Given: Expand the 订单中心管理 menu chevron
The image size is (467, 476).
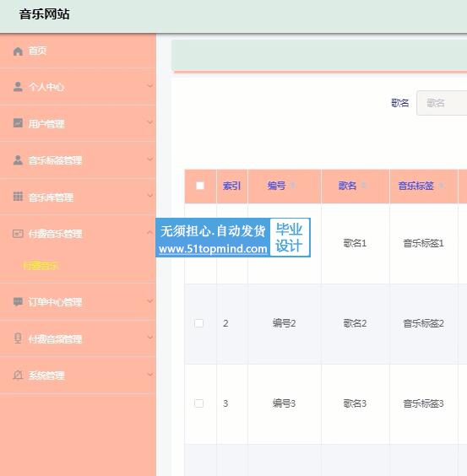Looking at the screenshot, I should (150, 300).
